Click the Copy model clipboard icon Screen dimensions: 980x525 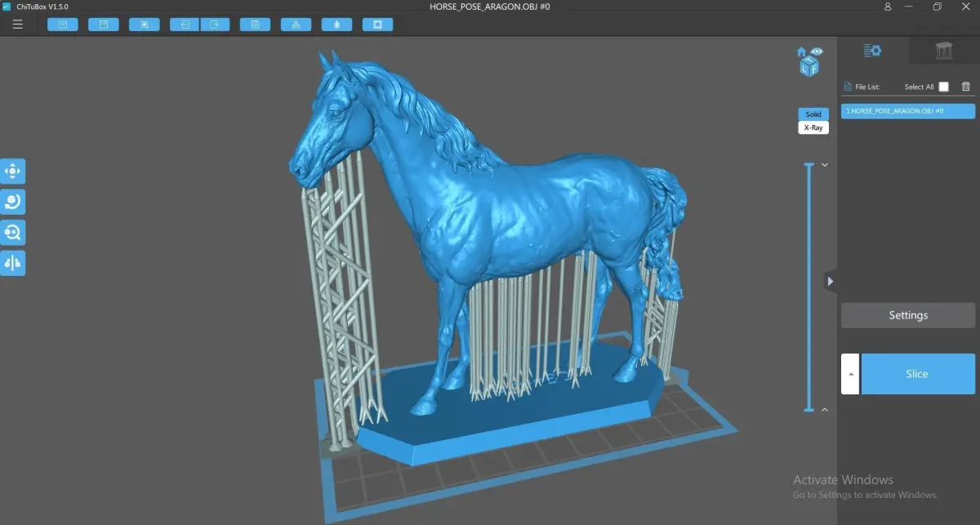point(256,24)
